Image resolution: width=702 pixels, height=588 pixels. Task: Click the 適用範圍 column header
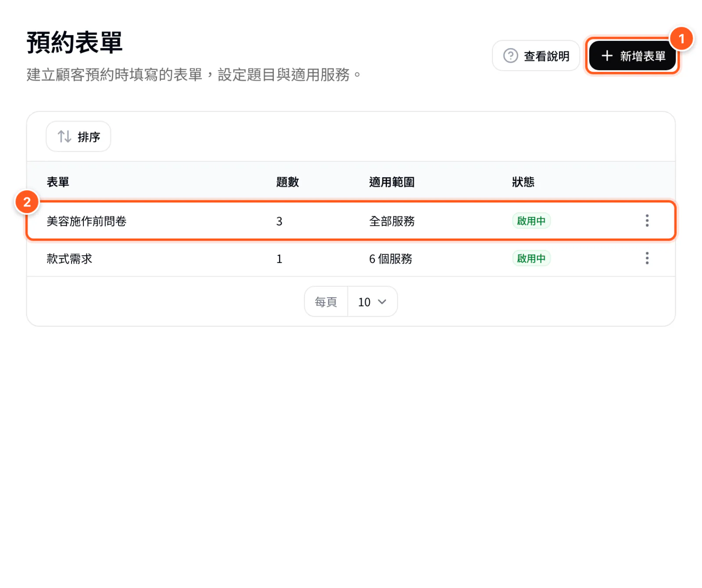[x=392, y=182]
